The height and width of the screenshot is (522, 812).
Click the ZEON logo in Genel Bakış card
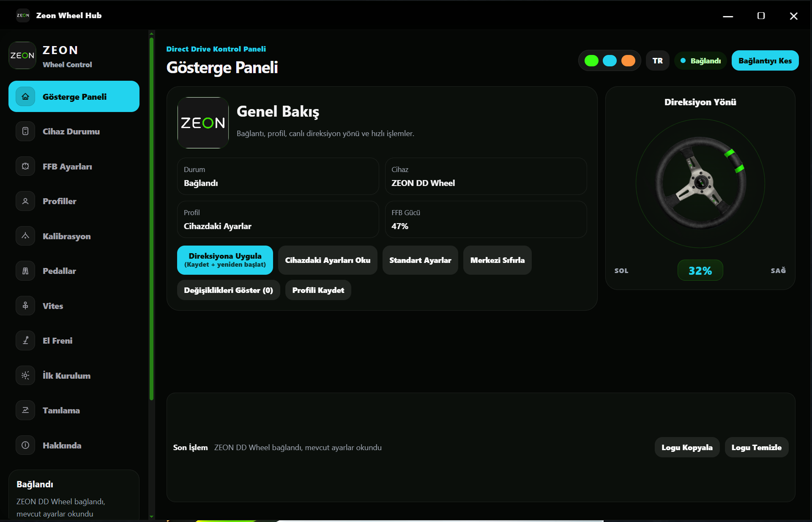point(203,123)
